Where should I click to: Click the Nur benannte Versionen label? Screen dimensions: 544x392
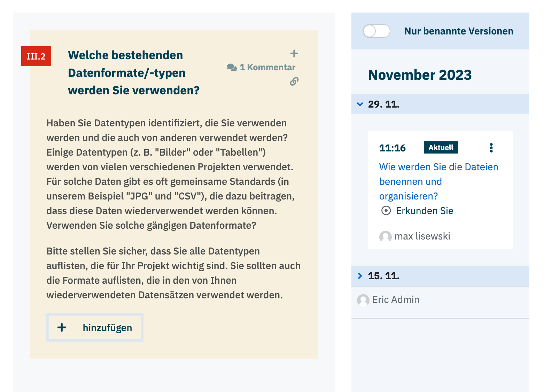[459, 31]
